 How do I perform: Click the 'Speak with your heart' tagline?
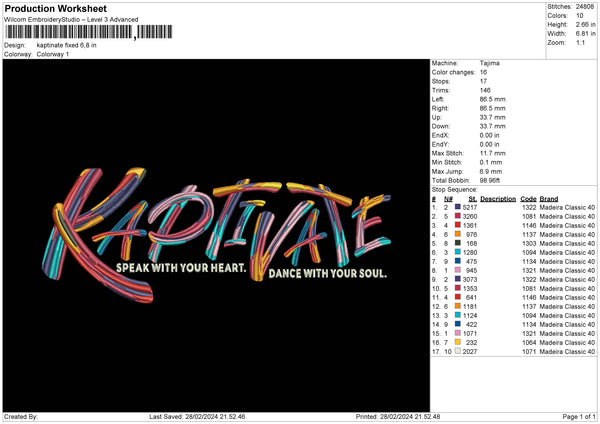[184, 270]
